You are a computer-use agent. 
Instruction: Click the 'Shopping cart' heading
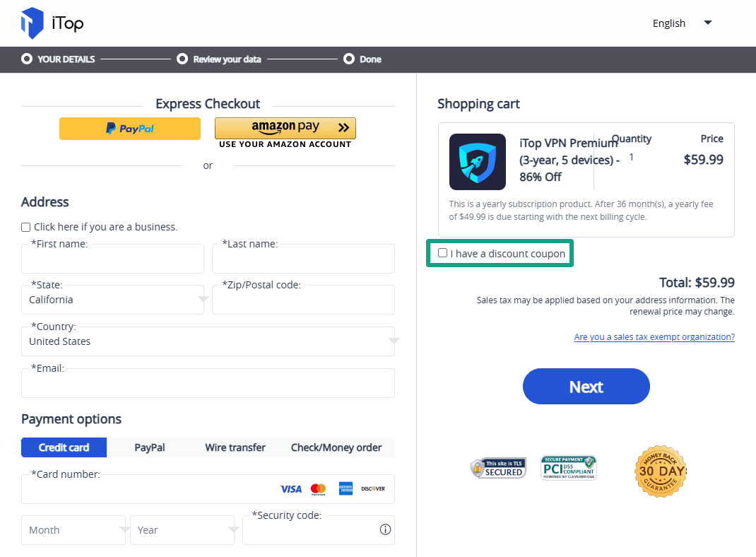tap(478, 104)
